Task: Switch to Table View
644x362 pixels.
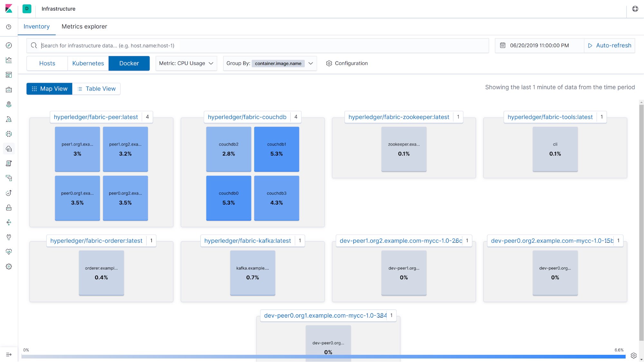Action: coord(96,89)
